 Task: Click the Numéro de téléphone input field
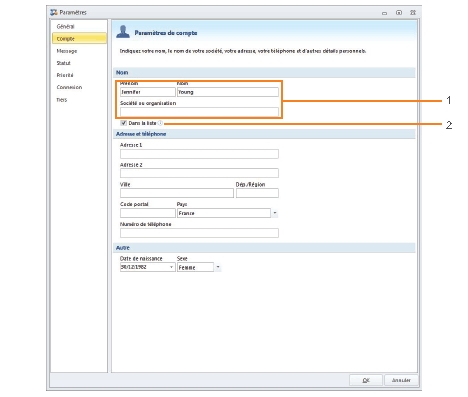(199, 233)
